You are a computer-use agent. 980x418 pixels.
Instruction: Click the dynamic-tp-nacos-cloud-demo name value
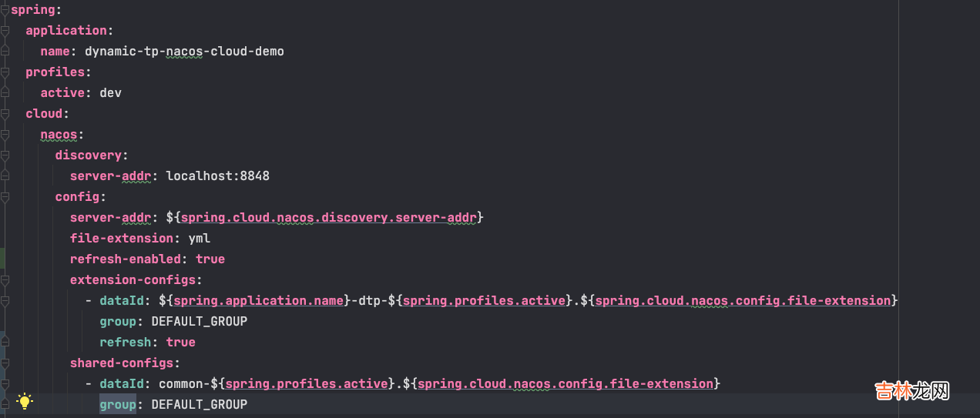(x=184, y=52)
